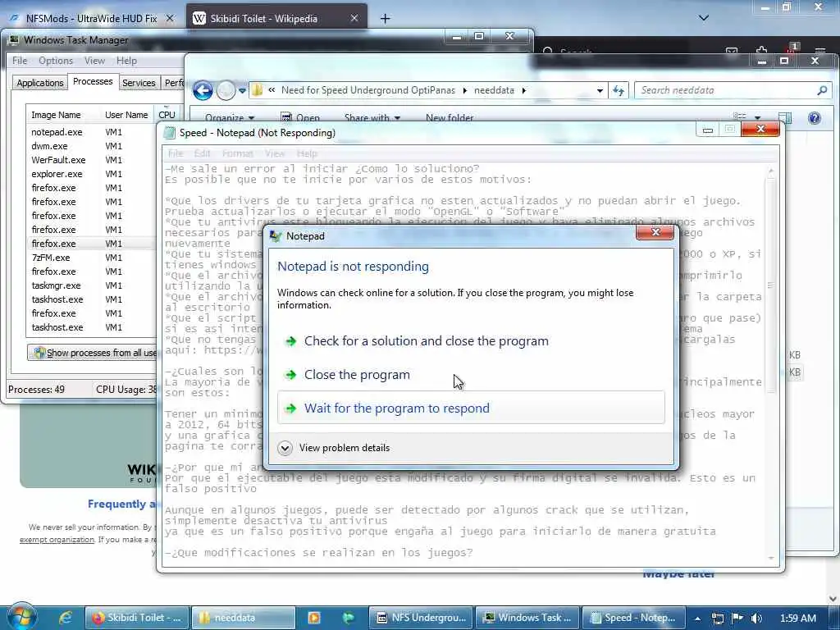Image resolution: width=840 pixels, height=630 pixels.
Task: Click Action Center flag tray icon
Action: point(737,619)
